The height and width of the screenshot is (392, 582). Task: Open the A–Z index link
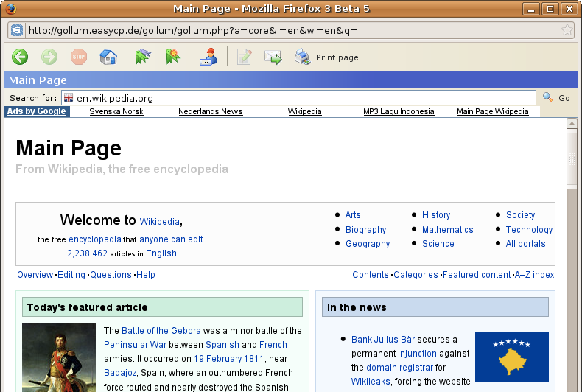point(534,275)
